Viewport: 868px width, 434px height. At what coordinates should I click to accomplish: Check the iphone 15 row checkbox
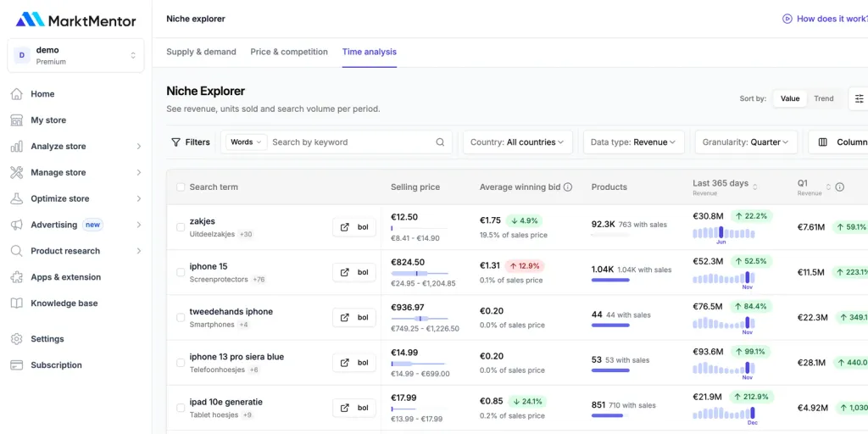tap(181, 272)
